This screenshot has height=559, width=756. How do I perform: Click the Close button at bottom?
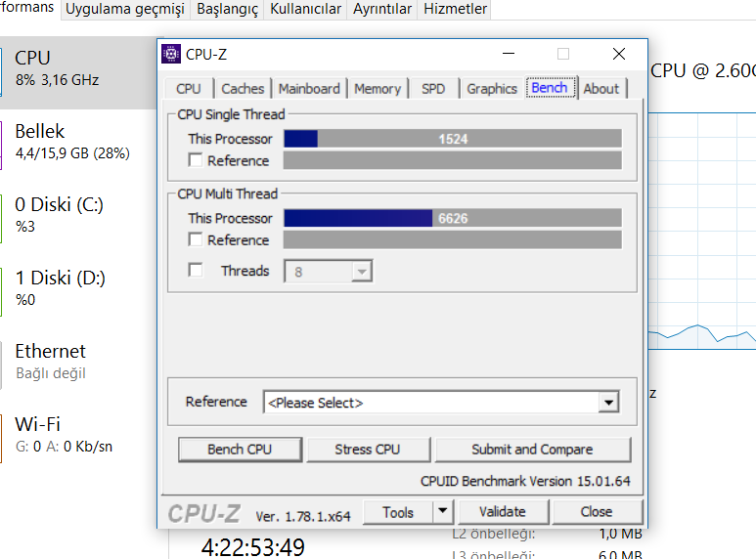597,512
